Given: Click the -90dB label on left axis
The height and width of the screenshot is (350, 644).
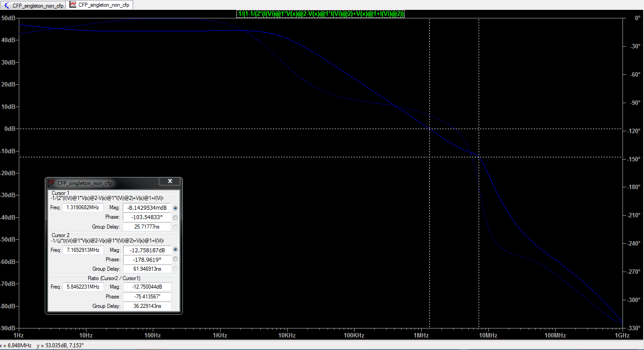Looking at the screenshot, I should pos(9,328).
